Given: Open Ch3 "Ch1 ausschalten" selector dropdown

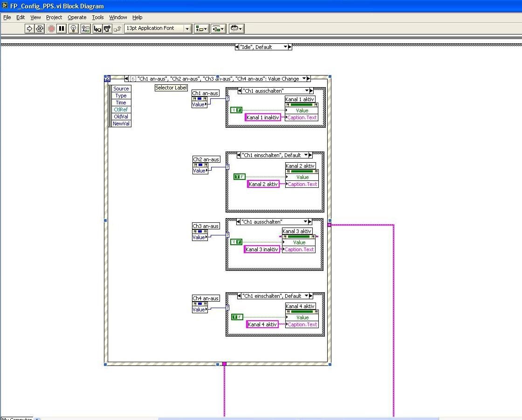Looking at the screenshot, I should tap(305, 221).
